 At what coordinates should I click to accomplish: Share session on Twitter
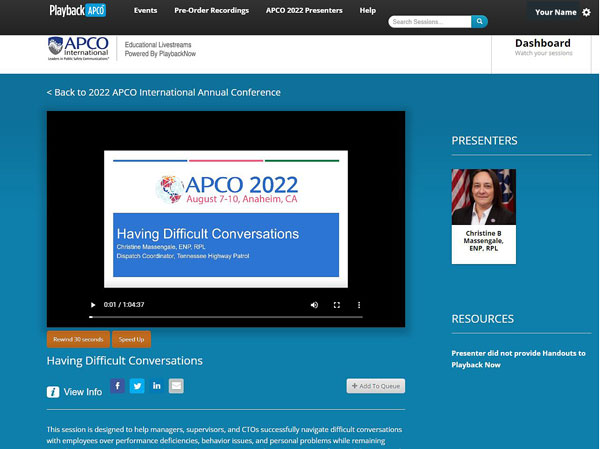coord(137,386)
